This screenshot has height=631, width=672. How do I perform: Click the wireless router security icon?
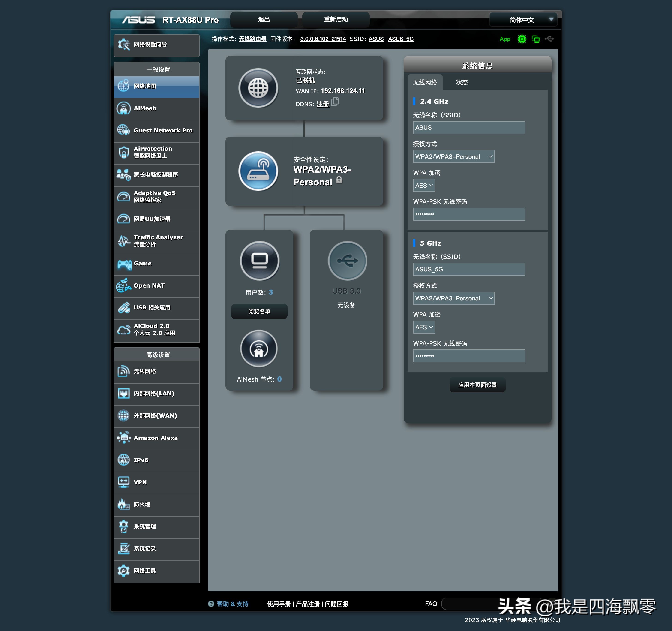pos(258,171)
